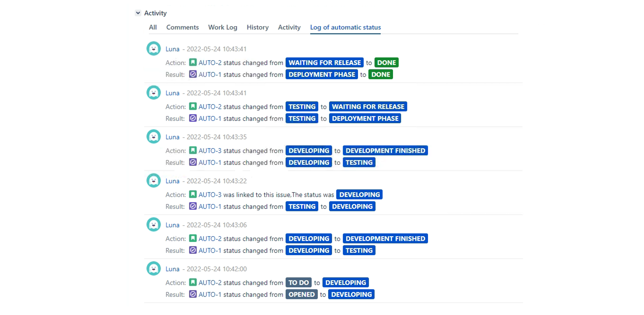
Task: Open AUTO-2 link in Testing to Waiting for Release action
Action: point(210,107)
